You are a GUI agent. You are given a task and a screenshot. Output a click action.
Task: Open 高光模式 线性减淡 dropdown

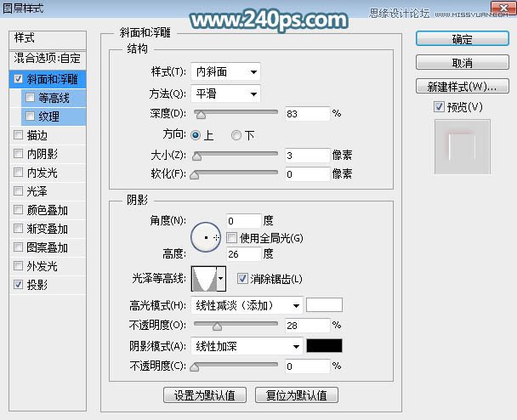pyautogui.click(x=247, y=305)
